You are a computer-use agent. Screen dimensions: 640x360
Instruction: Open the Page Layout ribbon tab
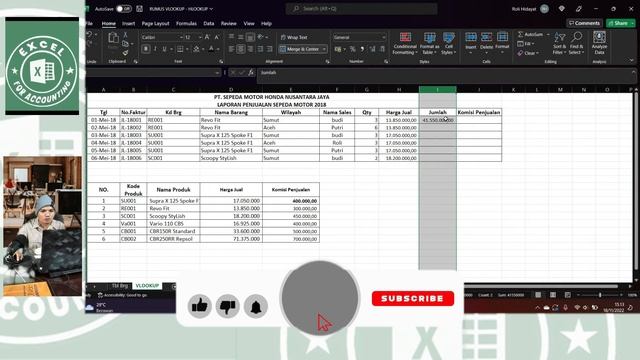tap(155, 24)
